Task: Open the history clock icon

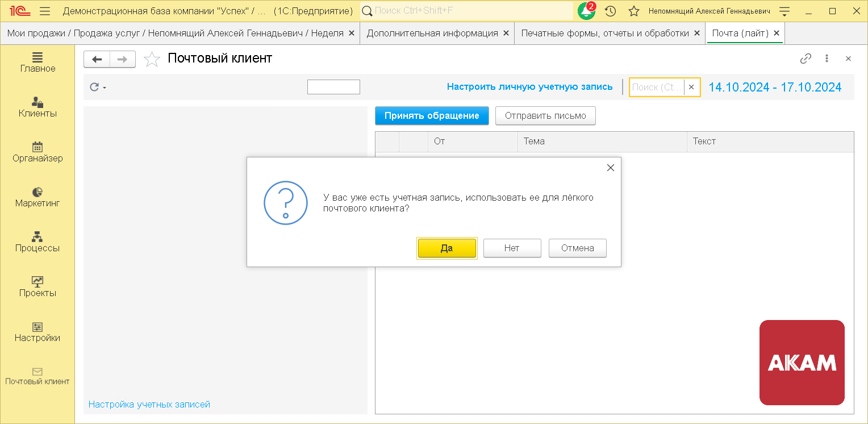Action: click(x=611, y=11)
